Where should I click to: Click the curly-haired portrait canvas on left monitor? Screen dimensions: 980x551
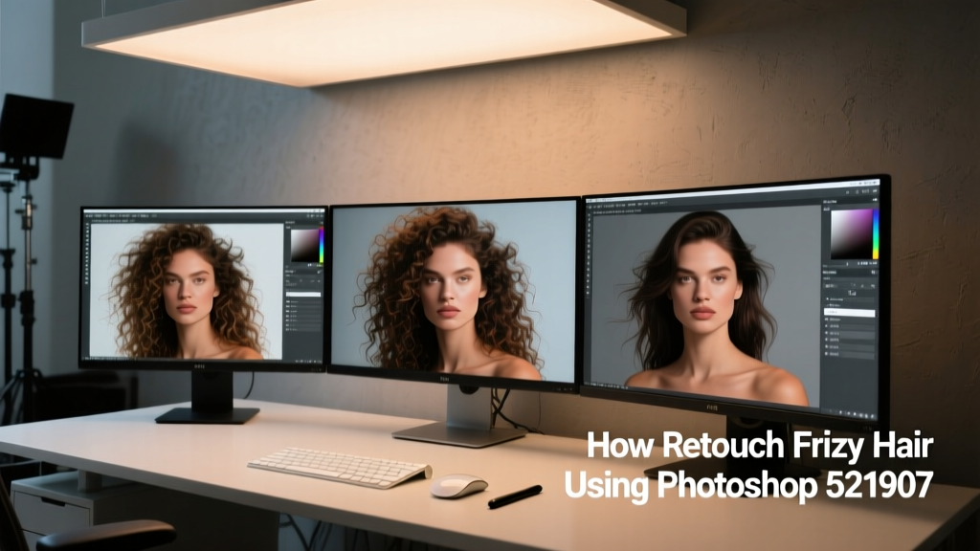click(x=187, y=291)
